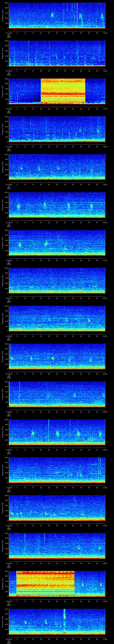Select the spectrogram panel starting at 10:17:00
The width and height of the screenshot is (114, 644).
point(57,129)
